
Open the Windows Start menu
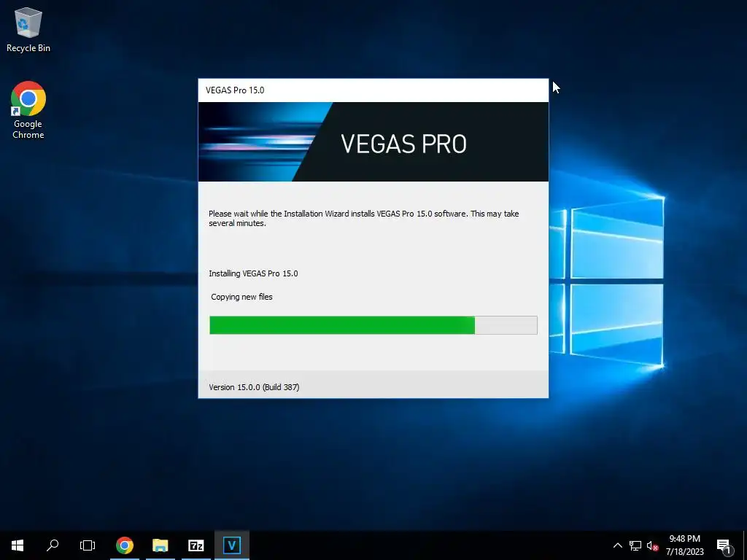(x=18, y=545)
